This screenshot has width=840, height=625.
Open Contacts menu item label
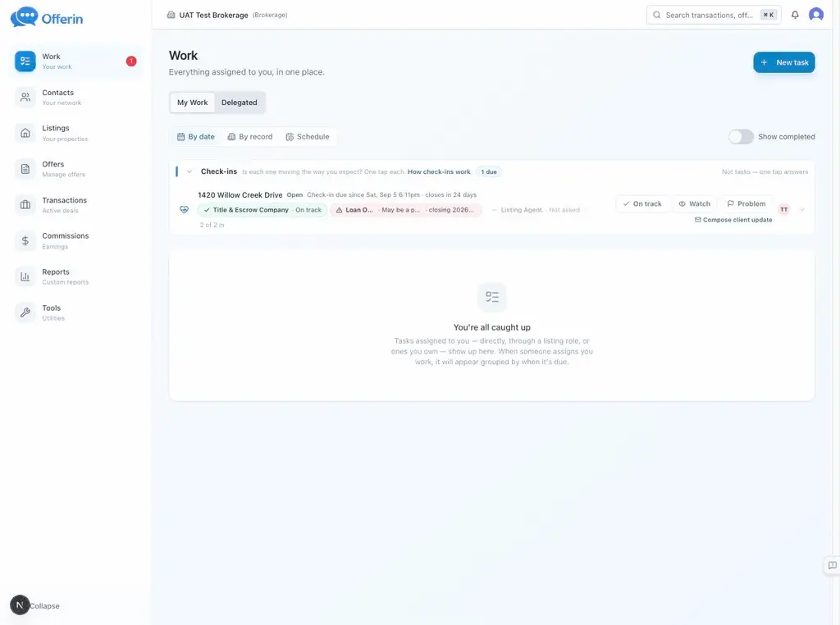tap(58, 93)
